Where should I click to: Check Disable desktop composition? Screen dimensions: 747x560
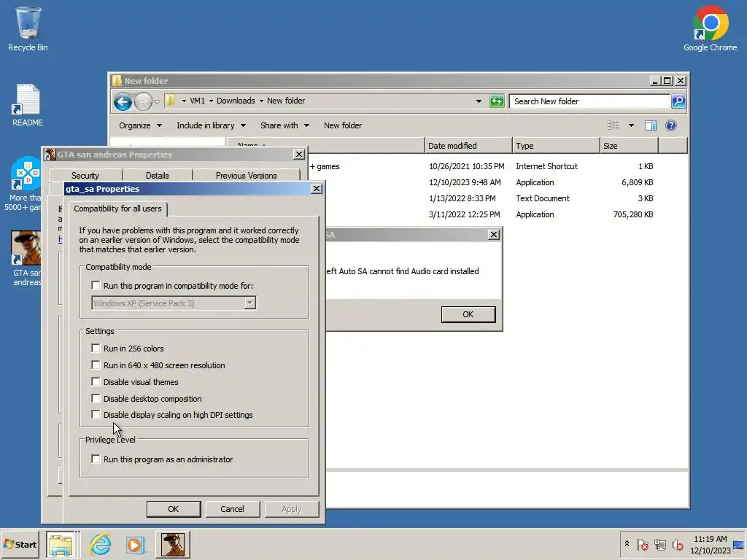tap(96, 399)
